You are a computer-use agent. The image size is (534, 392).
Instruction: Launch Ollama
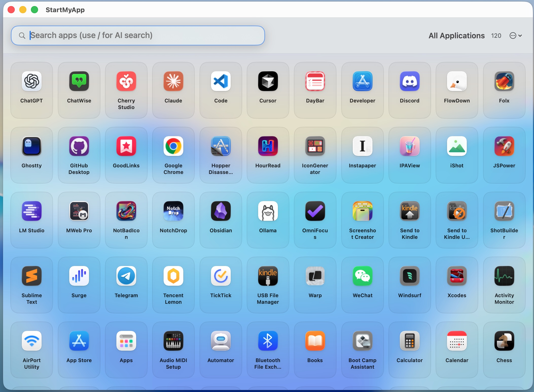coord(268,216)
